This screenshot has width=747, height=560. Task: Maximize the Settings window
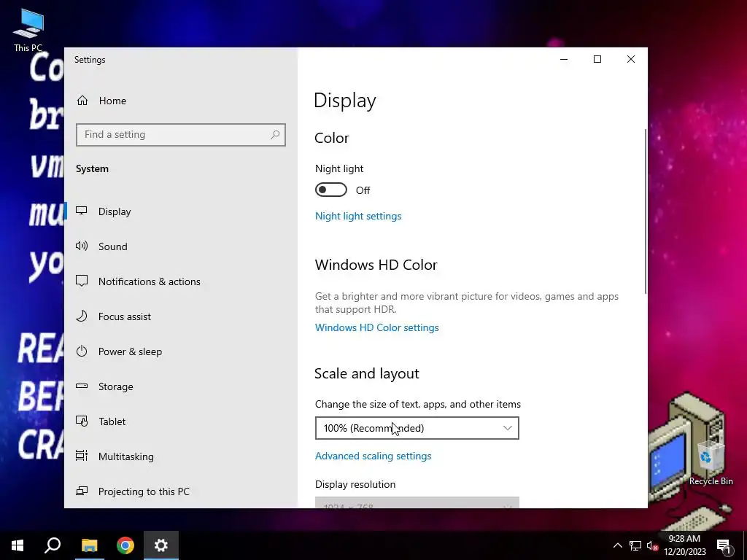[x=597, y=59]
